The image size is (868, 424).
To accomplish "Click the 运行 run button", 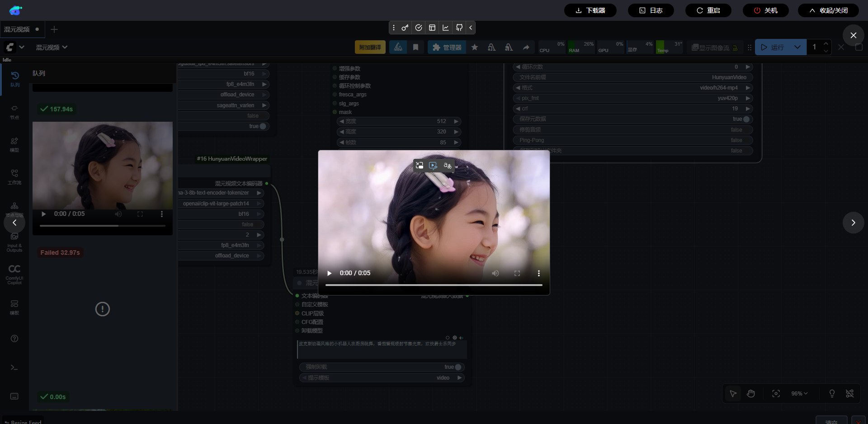I will pos(772,47).
